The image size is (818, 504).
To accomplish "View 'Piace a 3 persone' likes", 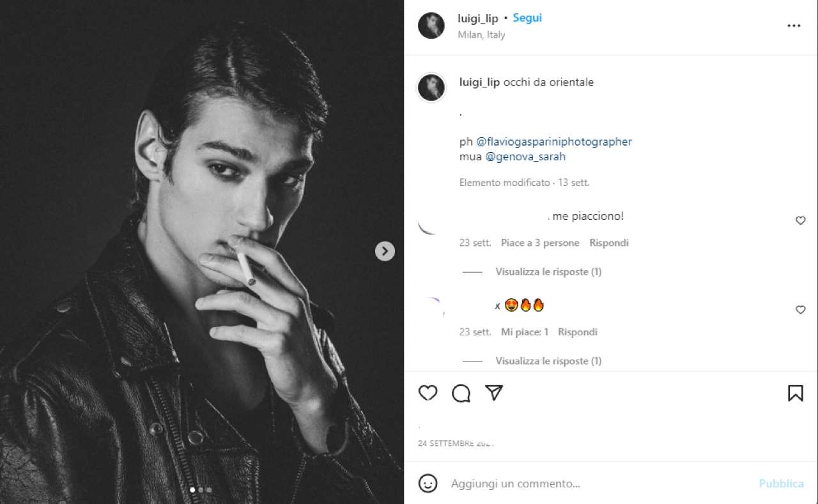I will [x=540, y=243].
